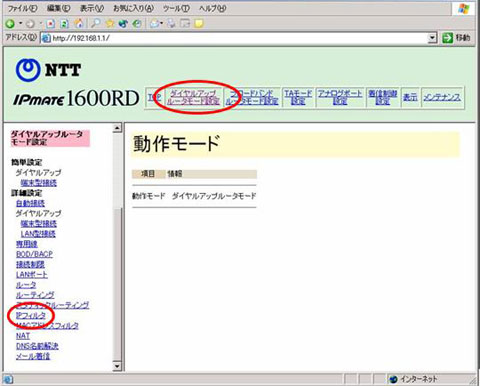480x386 pixels.
Task: Open the DNS名前解決 sidebar link
Action: [37, 346]
